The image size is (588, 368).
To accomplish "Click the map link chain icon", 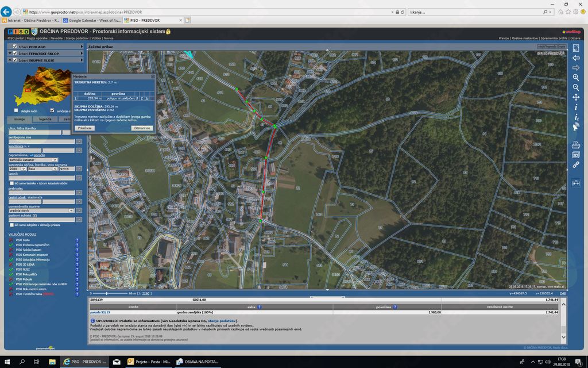I will (x=576, y=164).
